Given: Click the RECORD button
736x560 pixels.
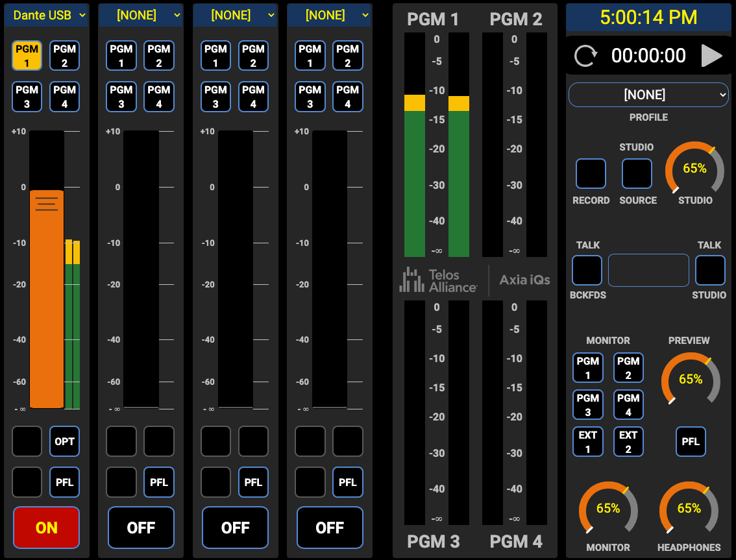Looking at the screenshot, I should [x=591, y=174].
